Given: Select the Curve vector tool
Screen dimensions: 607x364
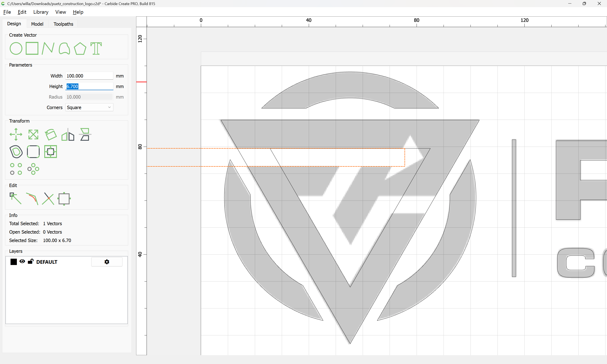Looking at the screenshot, I should 64,48.
